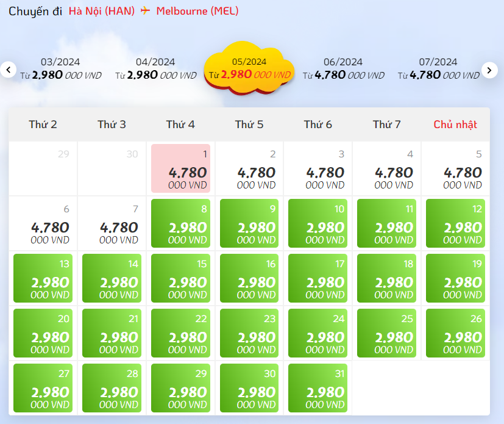Screen dimensions: 504x424
Task: Pick May 22 at 2.980 VND
Action: [x=180, y=333]
